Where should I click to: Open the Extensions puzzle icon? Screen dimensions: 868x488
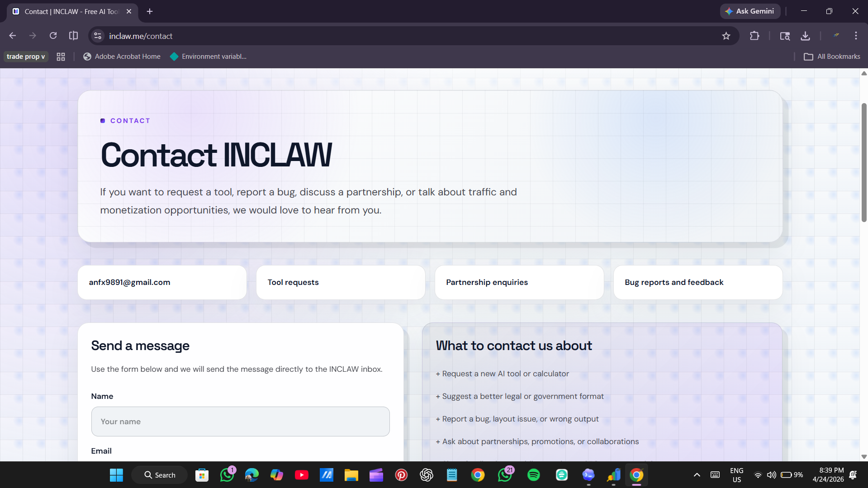tap(754, 36)
